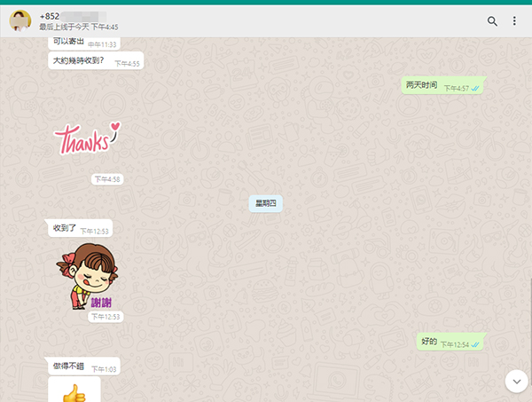Select the message 可以寄出
532x402 pixels.
click(68, 42)
